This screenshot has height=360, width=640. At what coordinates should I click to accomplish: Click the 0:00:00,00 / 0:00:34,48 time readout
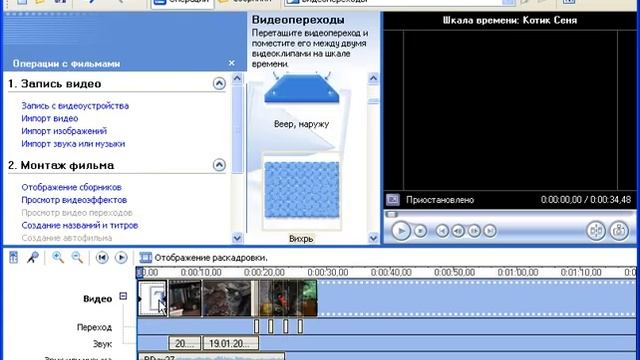[x=586, y=200]
